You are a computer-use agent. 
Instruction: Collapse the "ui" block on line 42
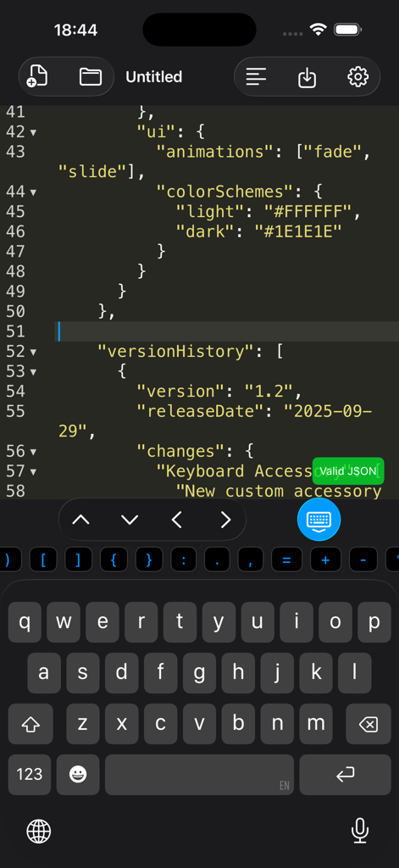(x=33, y=132)
